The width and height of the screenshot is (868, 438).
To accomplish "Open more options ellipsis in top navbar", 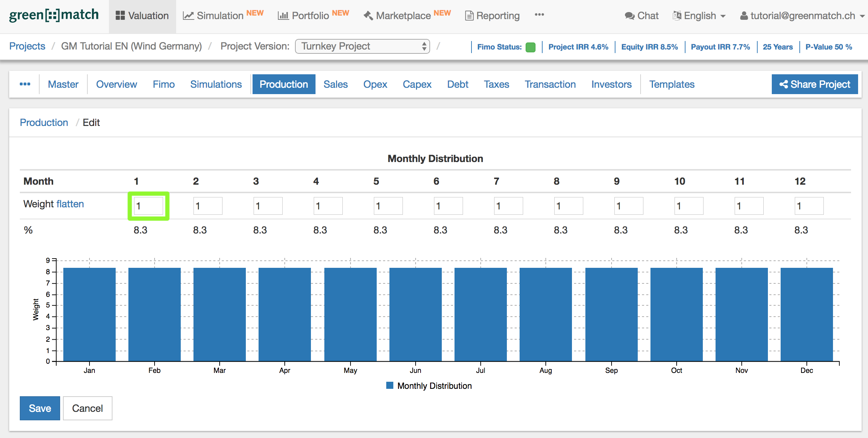I will [x=539, y=15].
